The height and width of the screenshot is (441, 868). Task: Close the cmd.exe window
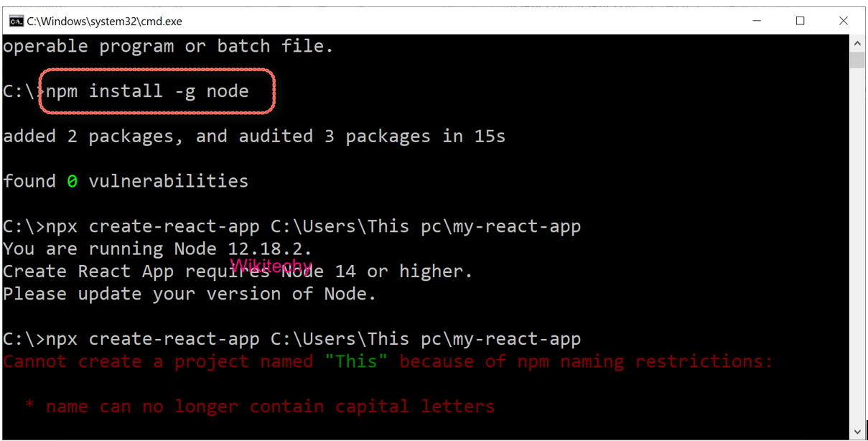coord(844,22)
